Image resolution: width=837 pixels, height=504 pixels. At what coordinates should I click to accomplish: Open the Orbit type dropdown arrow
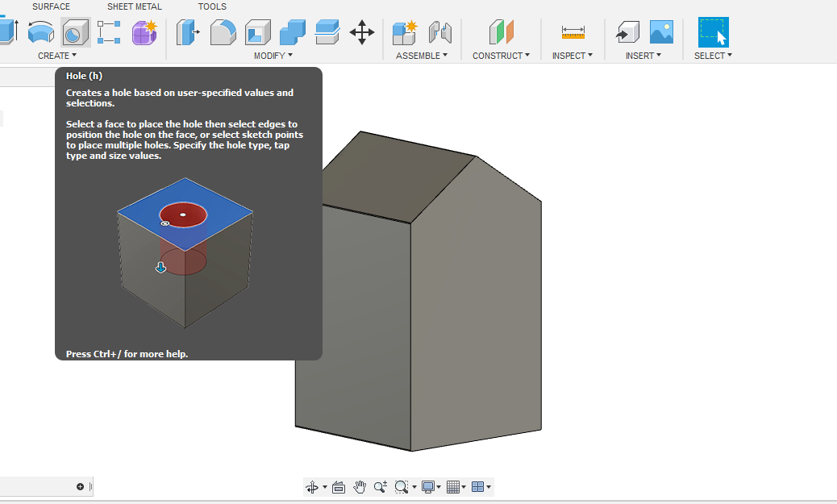[324, 487]
